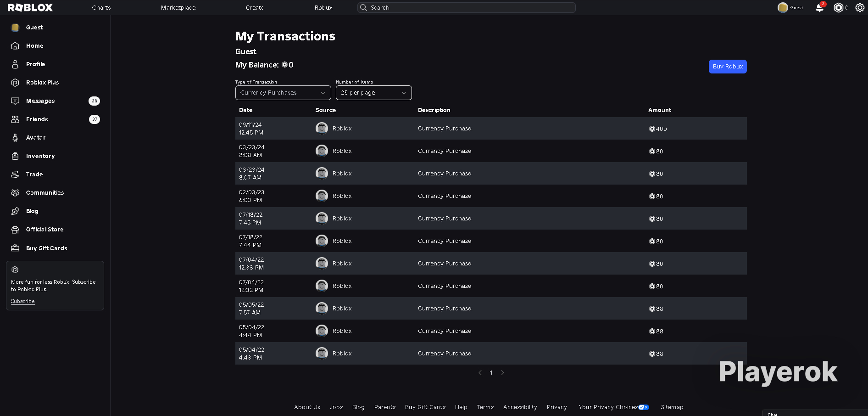Click the Guest avatar in top bar
Screen dimensions: 868x416
783,7
